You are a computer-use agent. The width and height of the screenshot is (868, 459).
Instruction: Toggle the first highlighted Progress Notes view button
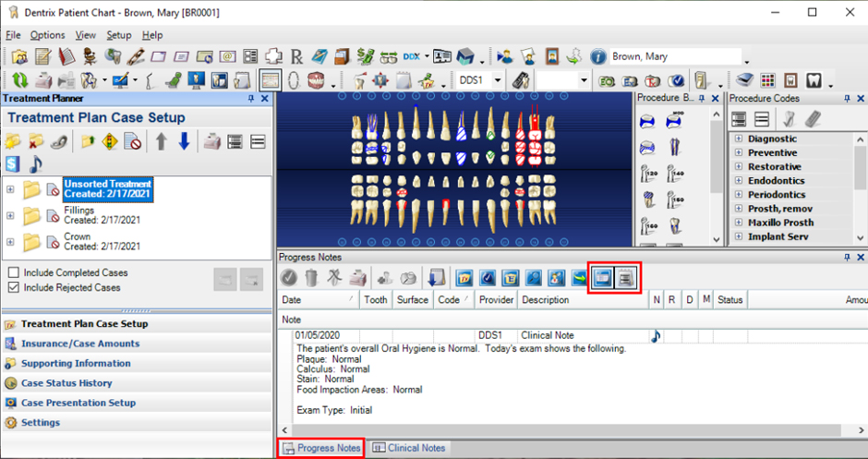(x=602, y=277)
